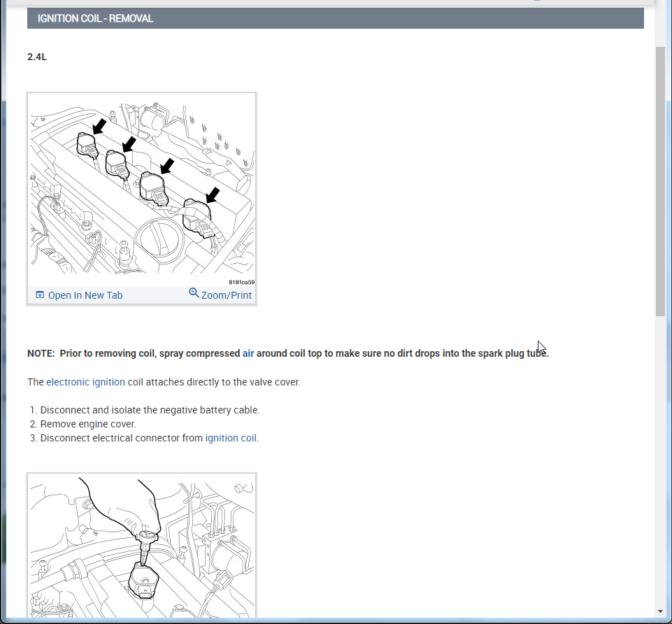Open the 'Open In New Tab' link
This screenshot has width=672, height=624.
click(85, 295)
